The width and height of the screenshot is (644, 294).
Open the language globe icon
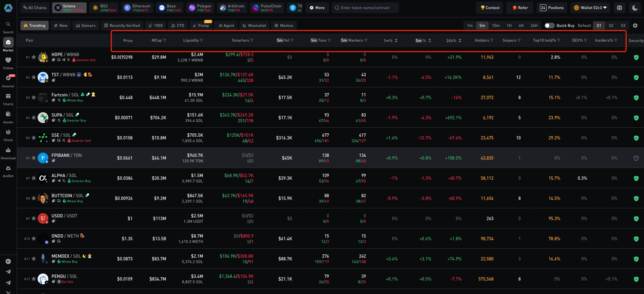(x=619, y=8)
